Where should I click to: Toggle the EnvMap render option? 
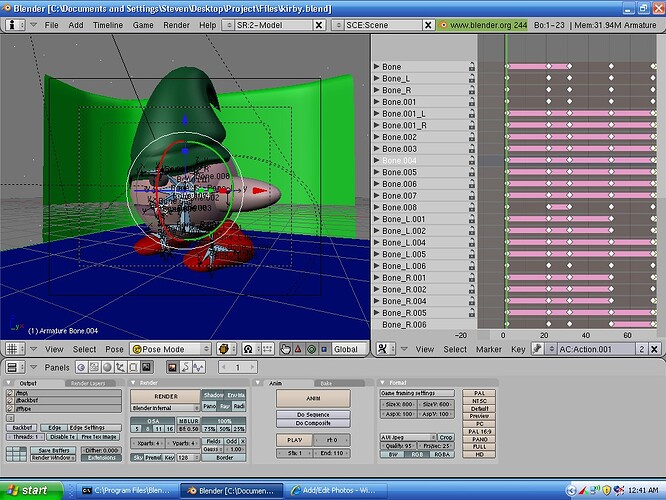(236, 395)
